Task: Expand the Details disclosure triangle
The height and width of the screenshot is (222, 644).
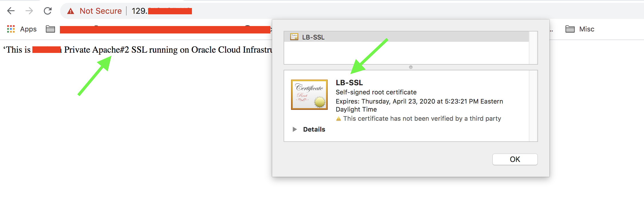Action: [x=294, y=129]
